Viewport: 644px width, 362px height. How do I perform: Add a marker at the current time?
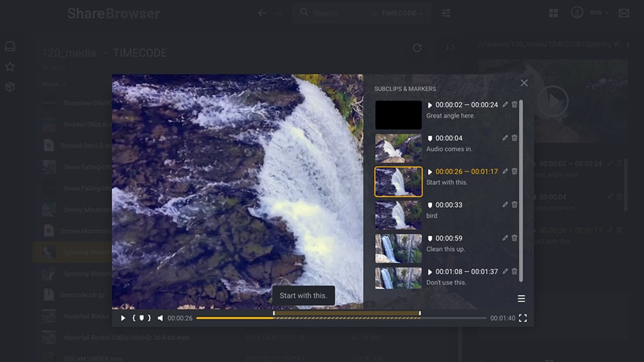(142, 318)
